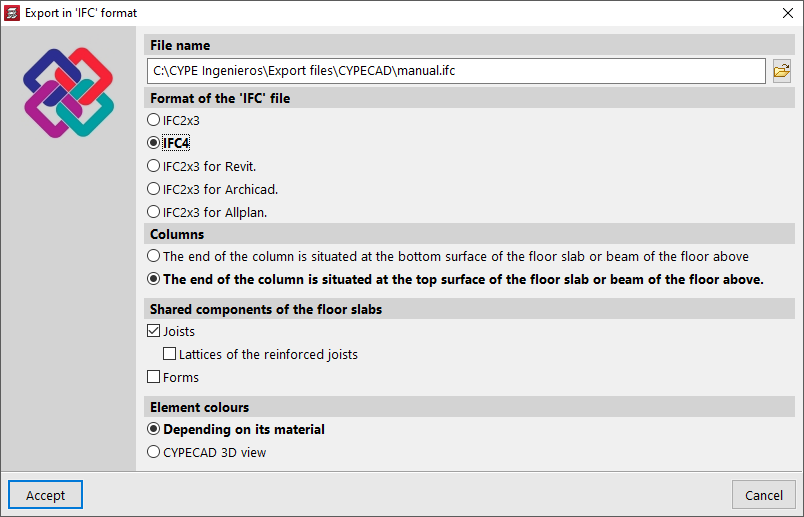Select the IFC2x3 format option
Image resolution: width=804 pixels, height=517 pixels.
coord(153,120)
